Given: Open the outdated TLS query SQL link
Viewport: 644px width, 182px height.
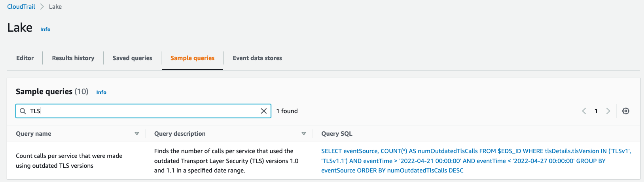Looking at the screenshot, I should point(476,161).
